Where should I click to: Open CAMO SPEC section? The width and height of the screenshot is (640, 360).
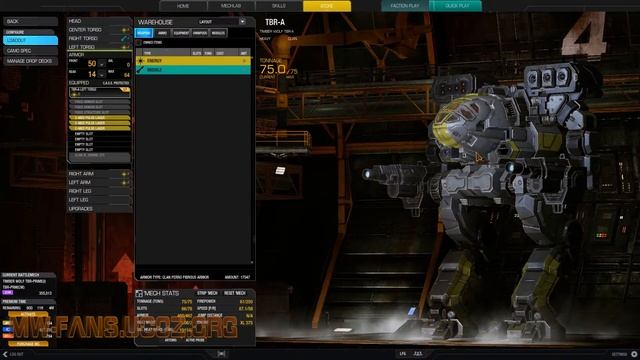30,51
